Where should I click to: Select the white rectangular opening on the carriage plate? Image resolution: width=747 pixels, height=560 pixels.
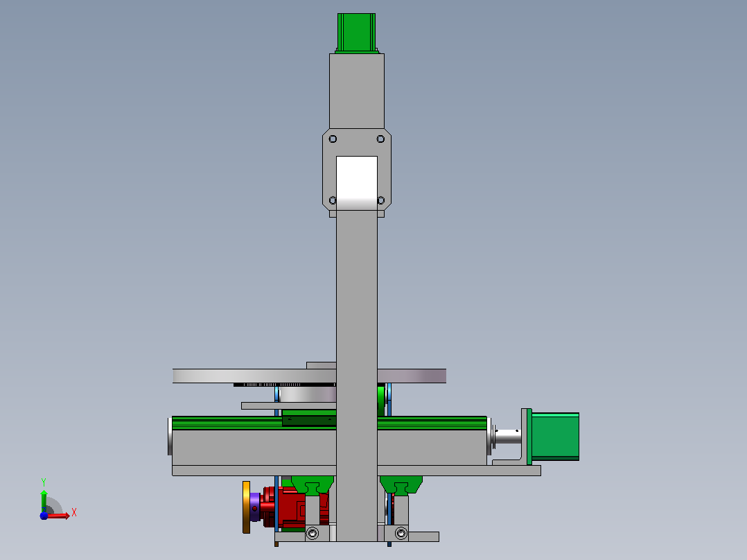pos(357,183)
